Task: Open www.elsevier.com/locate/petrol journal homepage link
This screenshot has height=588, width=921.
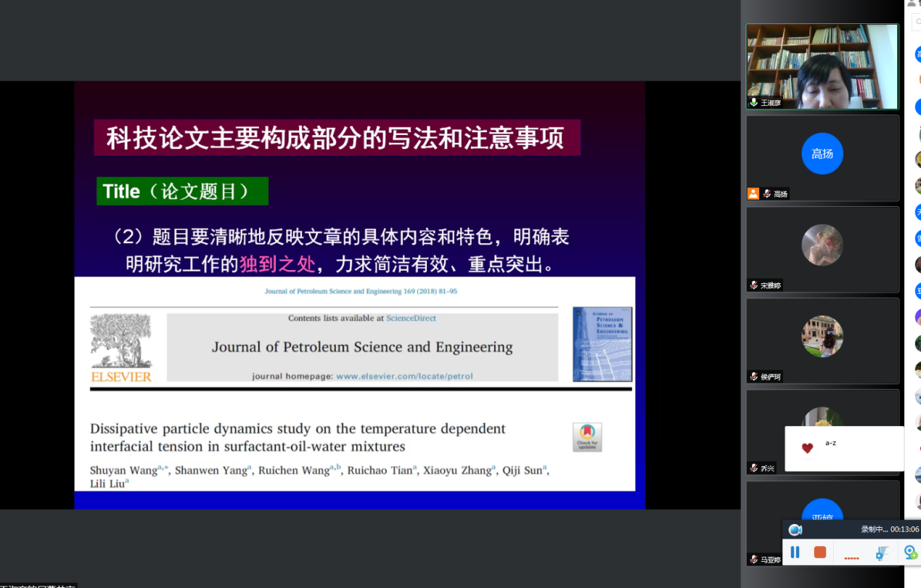Action: 404,376
